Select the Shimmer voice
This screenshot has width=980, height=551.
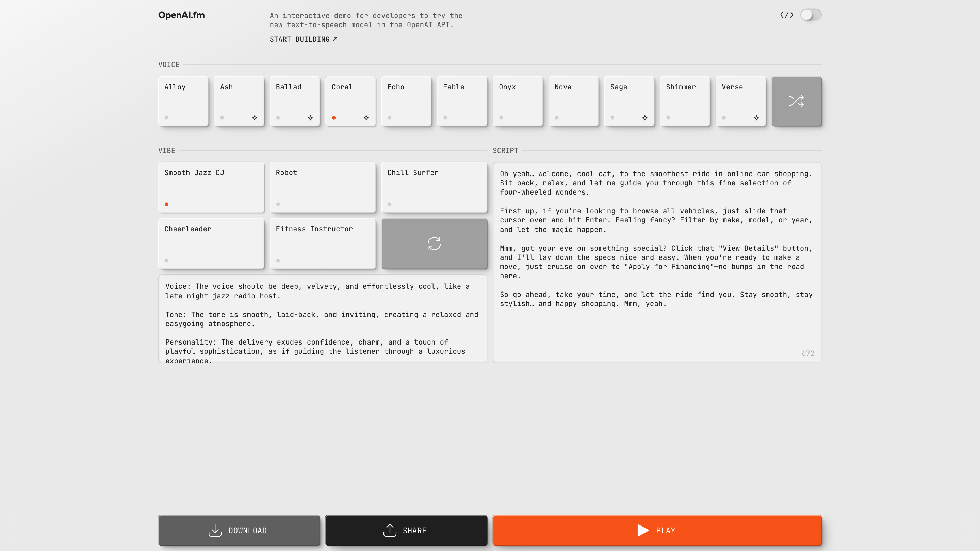[x=684, y=101]
